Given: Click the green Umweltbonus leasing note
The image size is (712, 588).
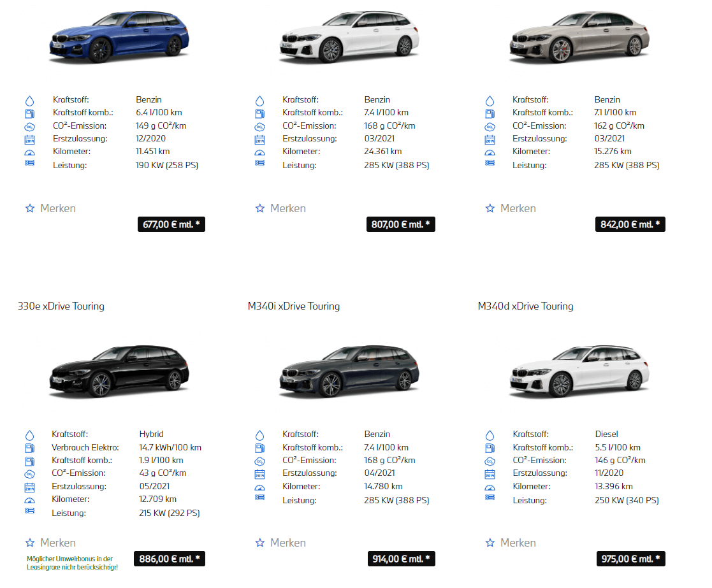Looking at the screenshot, I should coord(72,563).
